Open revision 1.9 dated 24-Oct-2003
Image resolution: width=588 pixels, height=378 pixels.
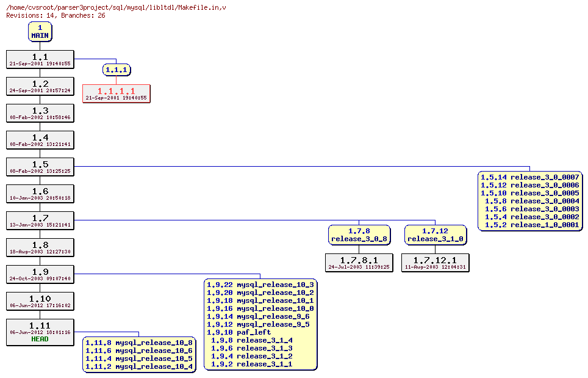(40, 274)
